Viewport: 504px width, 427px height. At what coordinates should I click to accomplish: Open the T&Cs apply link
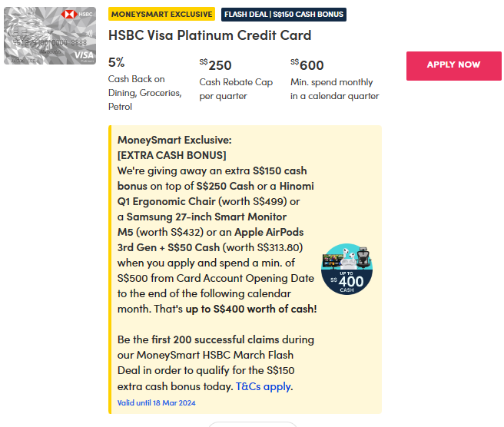264,386
